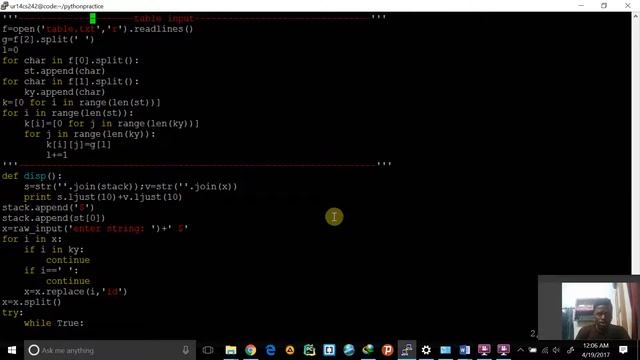Screen dimensions: 640x360
Task: Activate the Cortana microphone icon
Action: click(186, 350)
